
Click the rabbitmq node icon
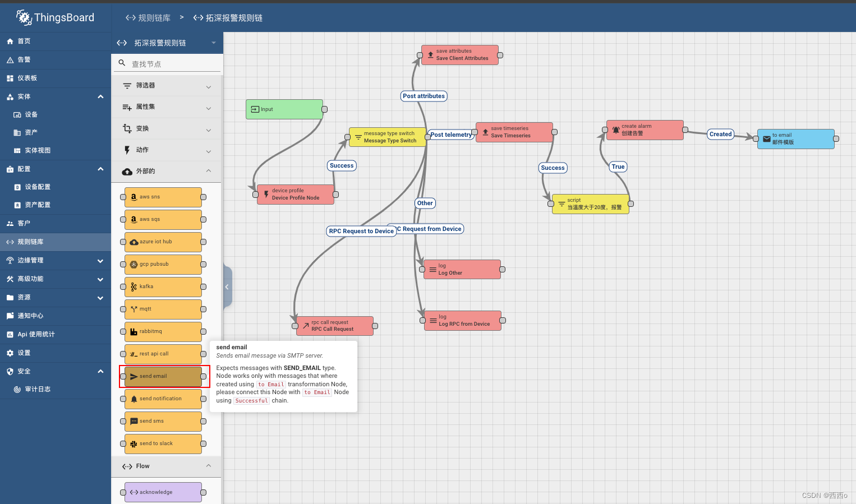pos(134,332)
